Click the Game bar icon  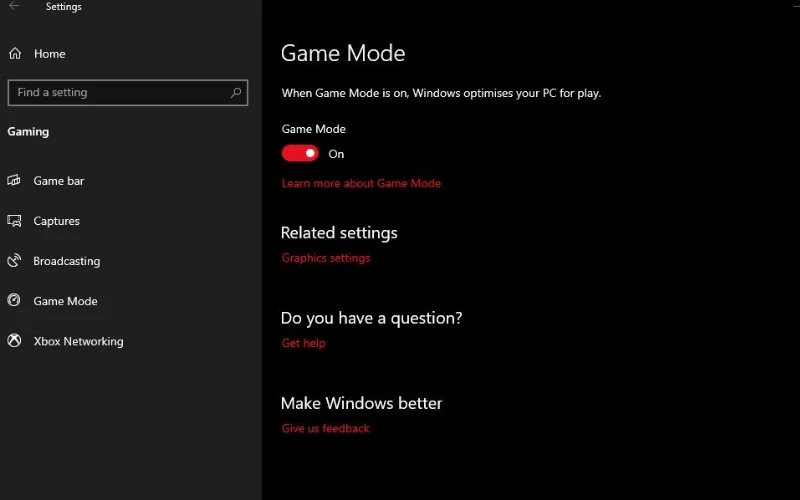coord(14,180)
